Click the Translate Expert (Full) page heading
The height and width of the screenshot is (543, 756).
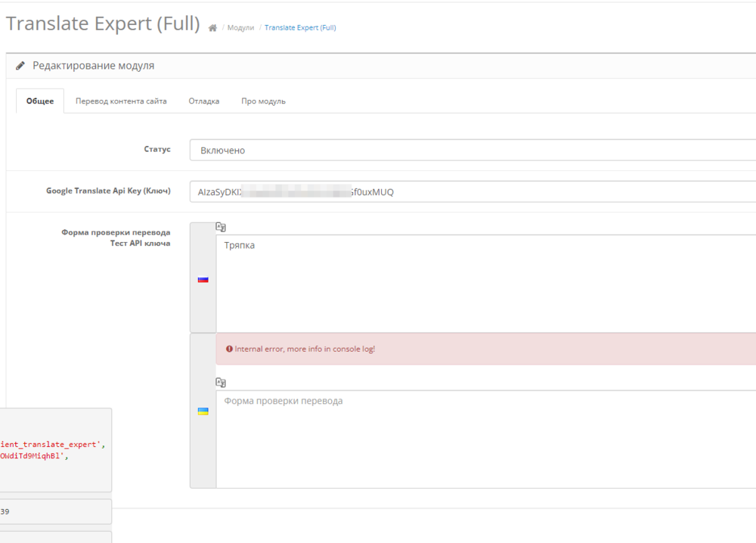pyautogui.click(x=103, y=24)
